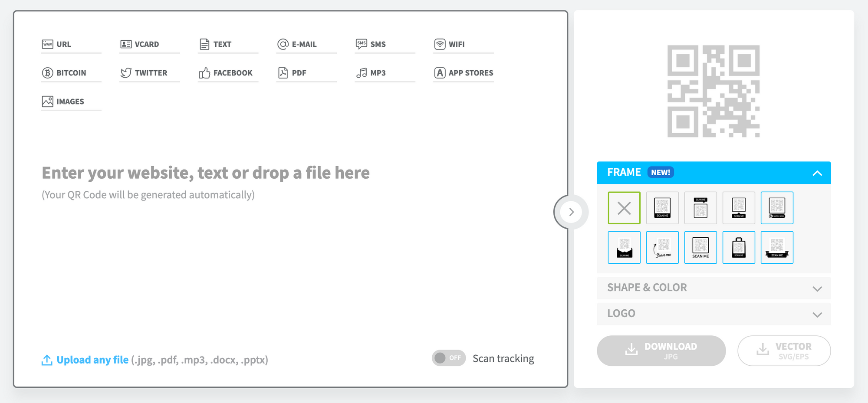Open the Logo section
868x403 pixels.
713,314
